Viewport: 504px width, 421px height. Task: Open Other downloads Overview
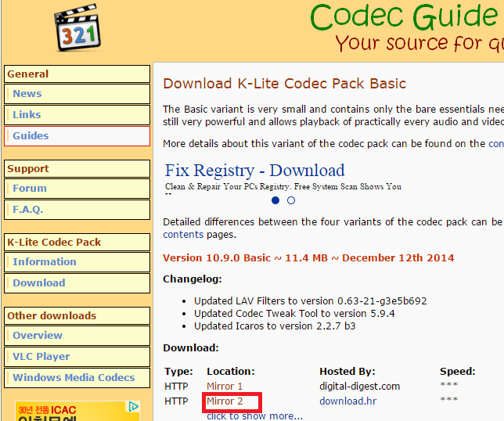(x=77, y=336)
